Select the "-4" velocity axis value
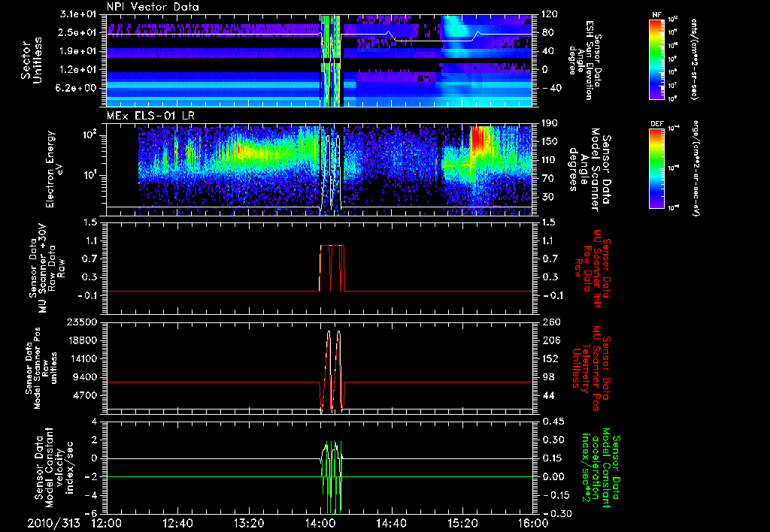770x532 pixels. coord(91,495)
